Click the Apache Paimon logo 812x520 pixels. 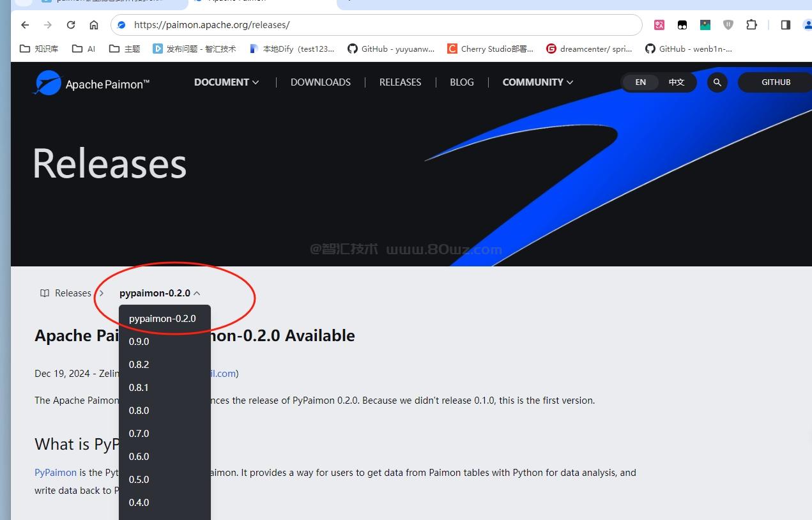[x=91, y=83]
